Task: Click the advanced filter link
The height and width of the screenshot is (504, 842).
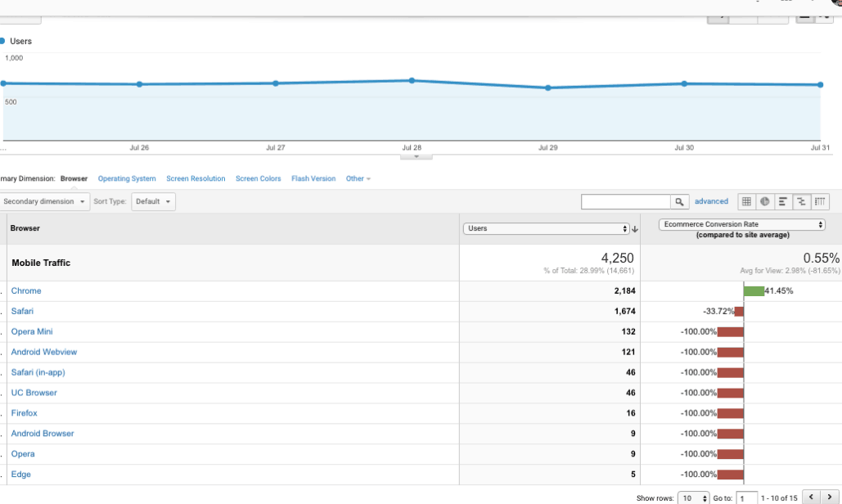Action: [711, 201]
